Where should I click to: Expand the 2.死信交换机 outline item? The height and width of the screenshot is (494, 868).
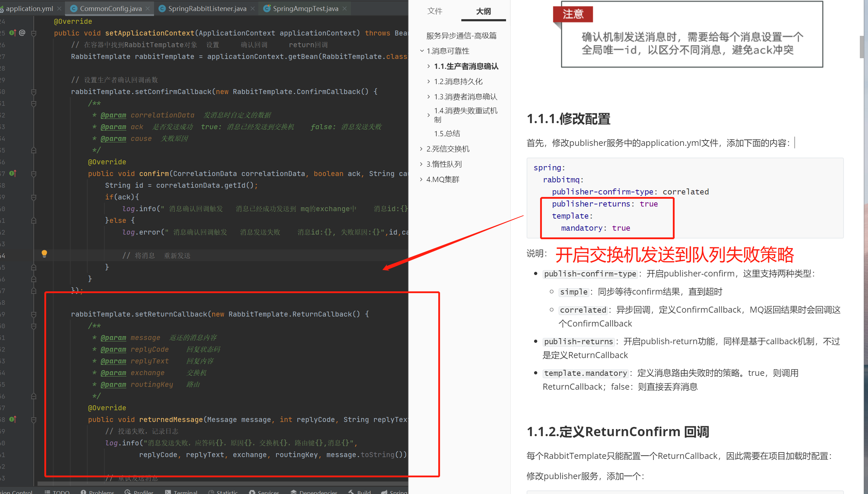421,149
